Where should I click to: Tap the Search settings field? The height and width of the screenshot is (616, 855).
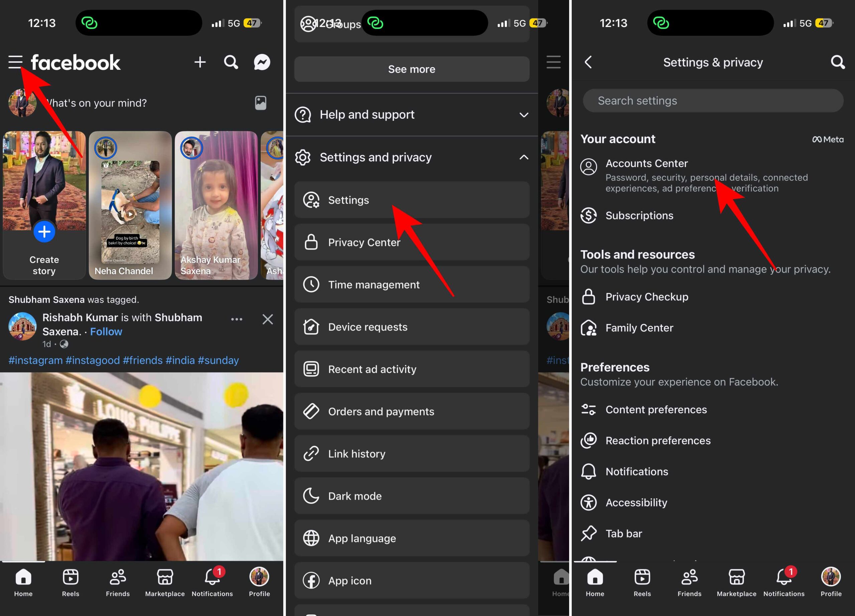point(713,101)
